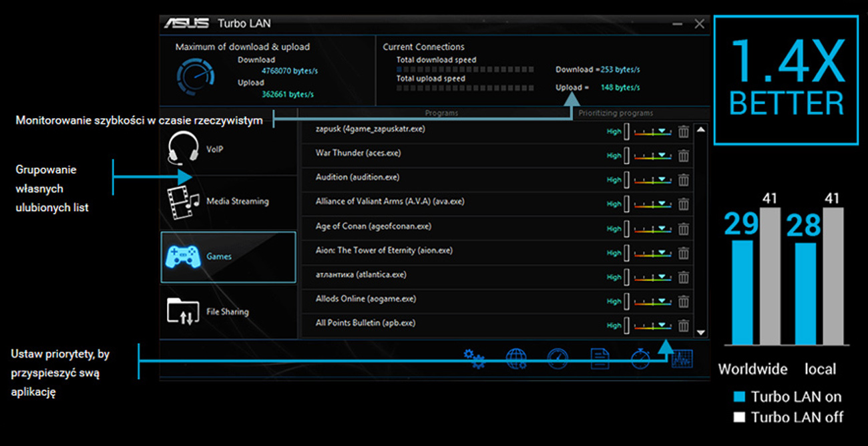Select Aion: The Tower of Eternity (aion.exe) row
This screenshot has height=446, width=868.
497,253
